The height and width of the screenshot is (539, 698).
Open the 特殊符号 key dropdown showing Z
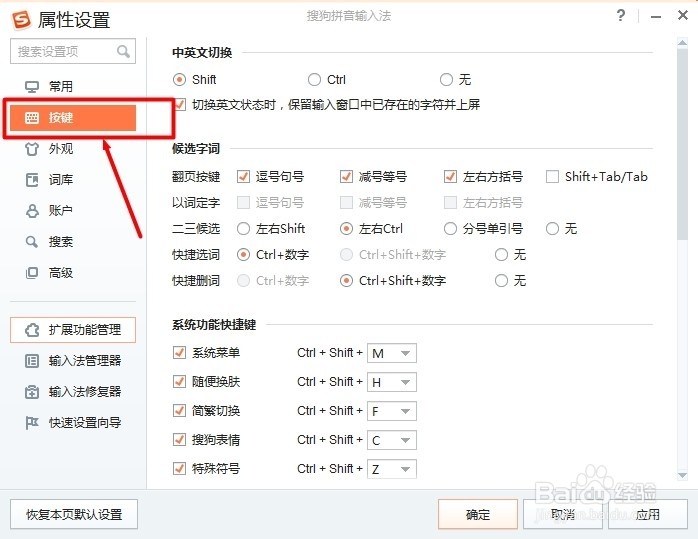coord(392,469)
